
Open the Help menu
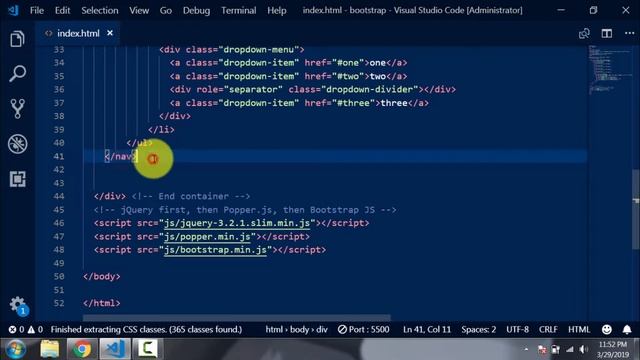point(277,10)
